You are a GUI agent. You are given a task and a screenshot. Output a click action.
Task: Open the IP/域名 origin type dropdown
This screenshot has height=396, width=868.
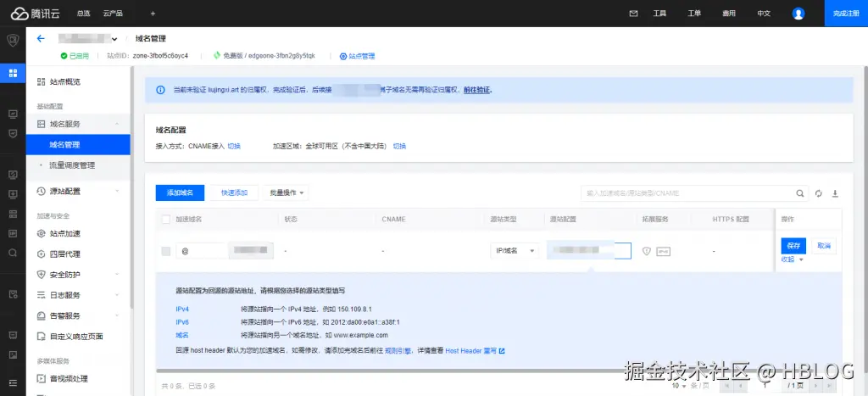click(x=514, y=251)
